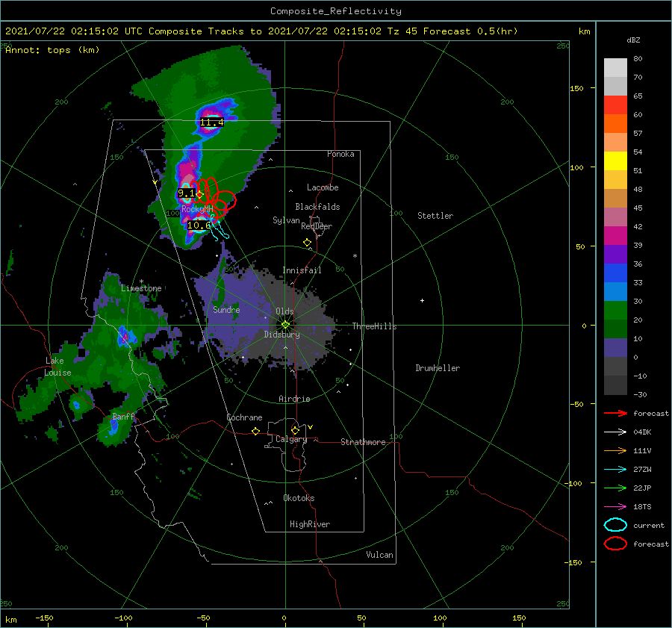672x628 pixels.
Task: Click the Drumheller town label
Action: [438, 368]
